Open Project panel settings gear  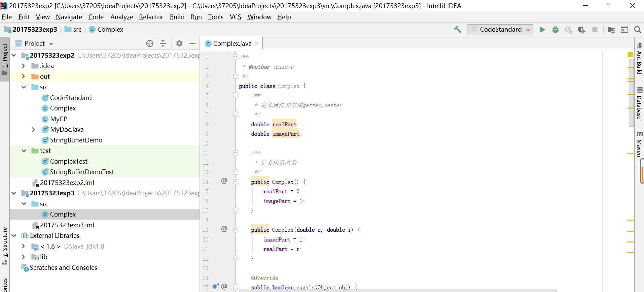pyautogui.click(x=179, y=43)
